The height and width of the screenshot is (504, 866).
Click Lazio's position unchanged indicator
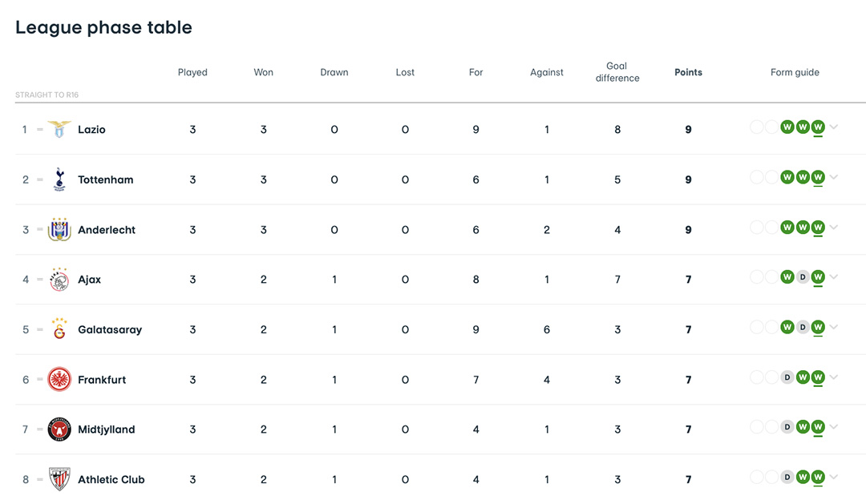pyautogui.click(x=40, y=129)
